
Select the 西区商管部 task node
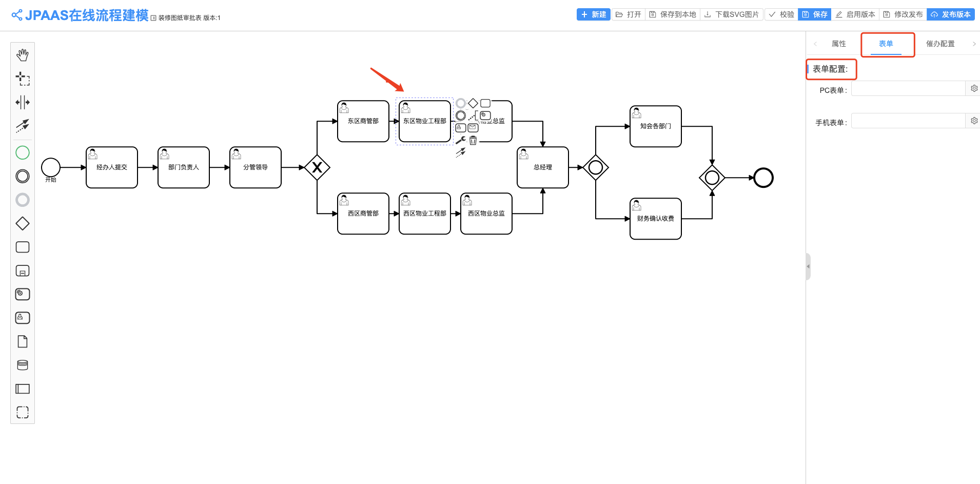click(x=363, y=214)
